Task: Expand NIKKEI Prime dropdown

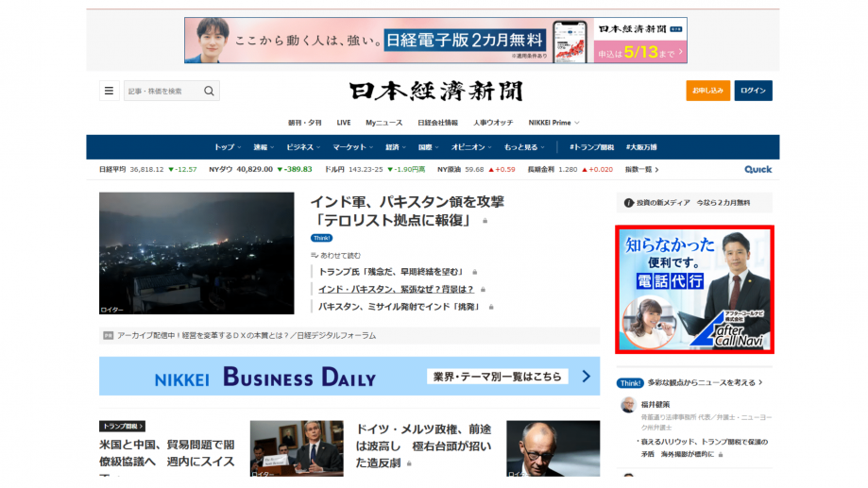Action: pos(553,123)
